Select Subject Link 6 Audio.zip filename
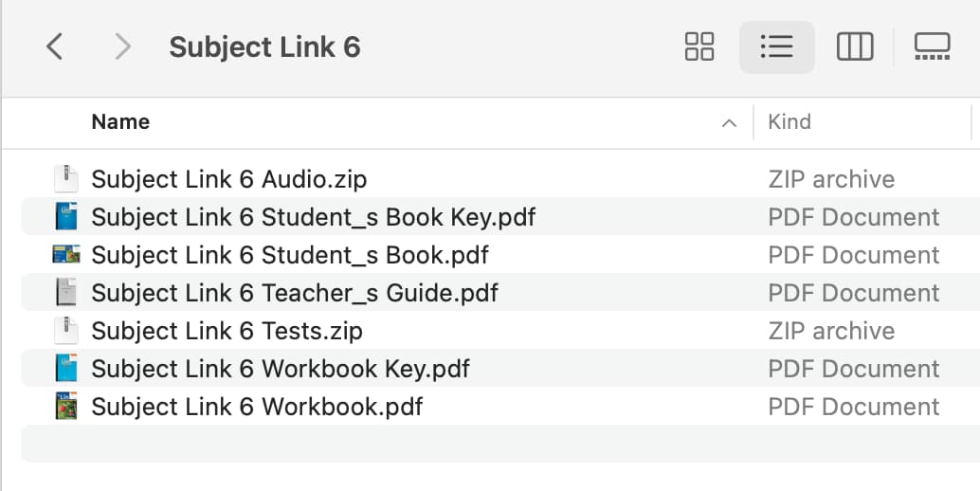 click(228, 179)
